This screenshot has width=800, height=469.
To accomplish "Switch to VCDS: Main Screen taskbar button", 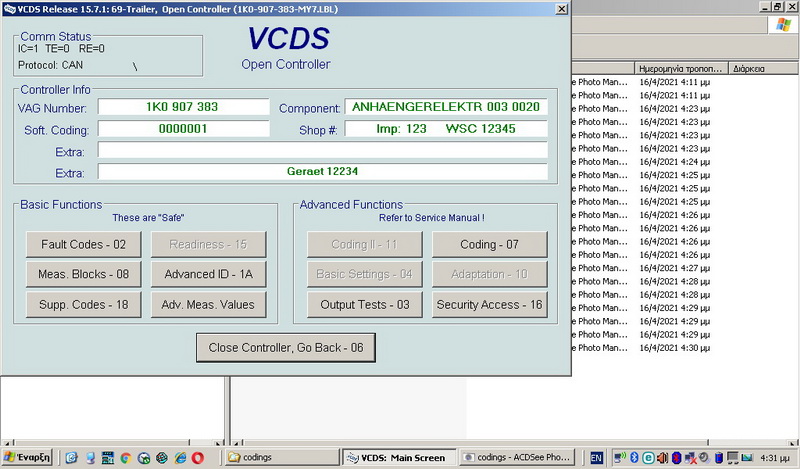I will click(399, 457).
